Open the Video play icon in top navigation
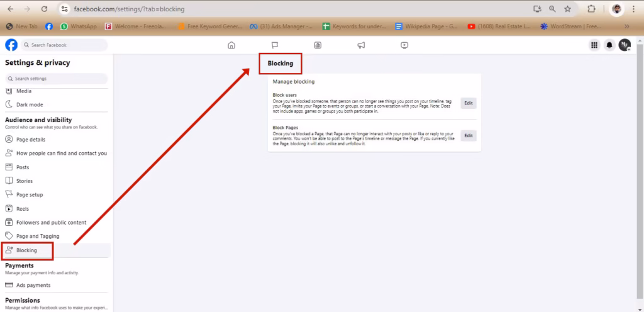Viewport: 644px width, 312px height. point(404,45)
